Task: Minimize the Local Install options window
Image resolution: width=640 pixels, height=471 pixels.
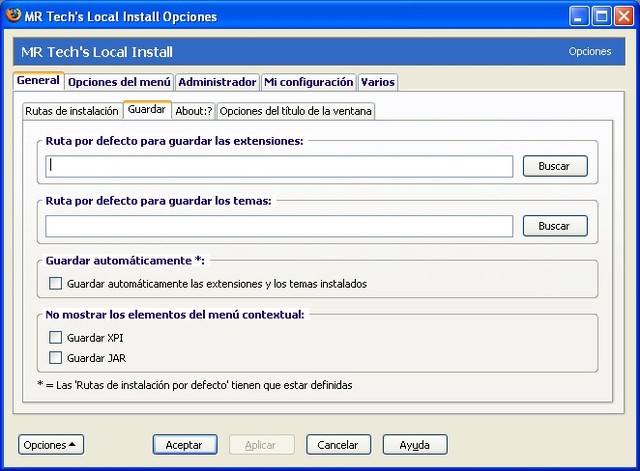Action: (x=579, y=16)
